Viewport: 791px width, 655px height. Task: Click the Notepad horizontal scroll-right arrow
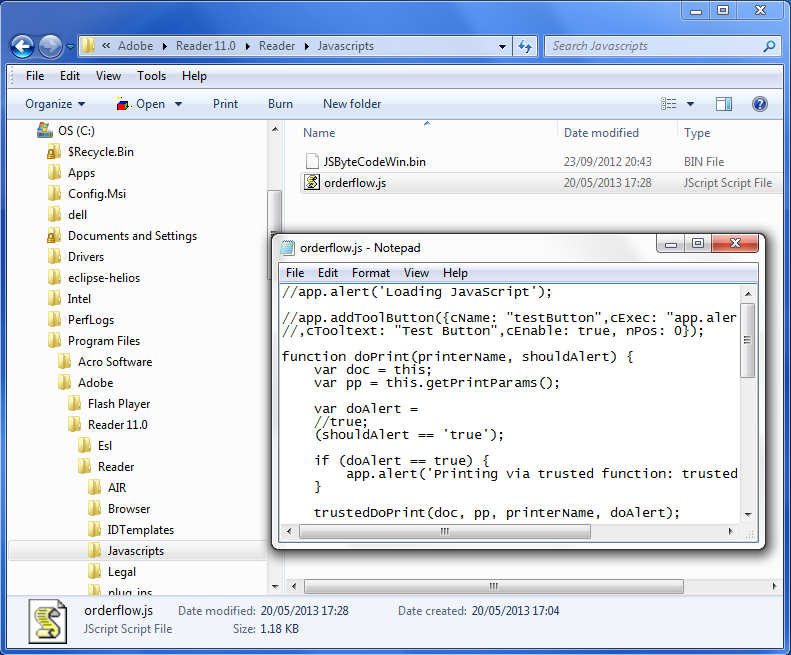pyautogui.click(x=730, y=531)
